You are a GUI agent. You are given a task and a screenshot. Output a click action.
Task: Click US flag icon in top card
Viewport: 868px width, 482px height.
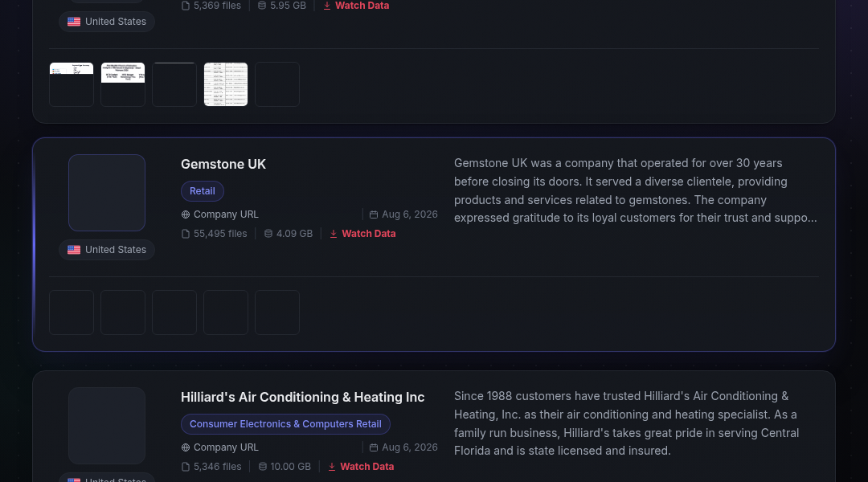74,22
